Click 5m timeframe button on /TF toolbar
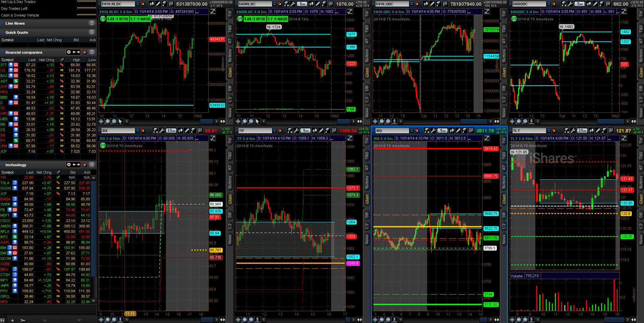This screenshot has height=323, width=644. click(x=305, y=131)
